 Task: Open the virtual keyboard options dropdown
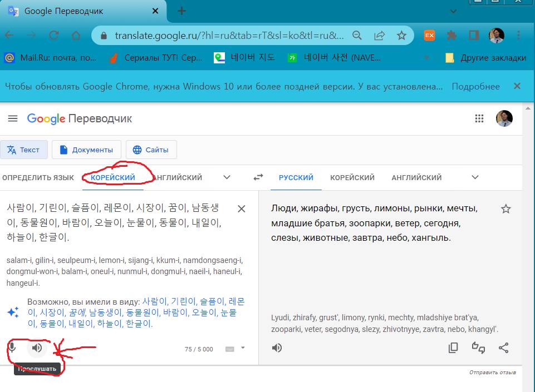pyautogui.click(x=243, y=348)
